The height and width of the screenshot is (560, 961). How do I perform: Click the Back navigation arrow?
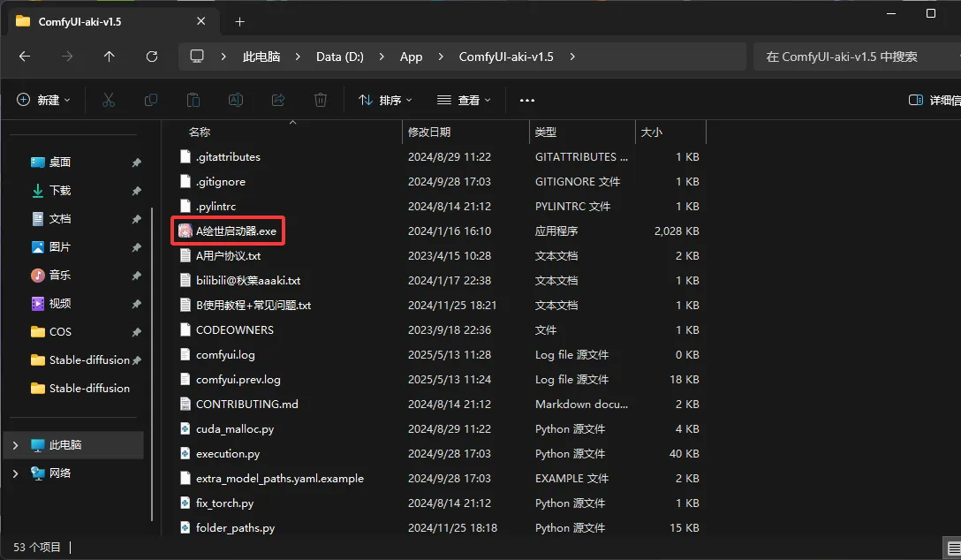coord(25,57)
